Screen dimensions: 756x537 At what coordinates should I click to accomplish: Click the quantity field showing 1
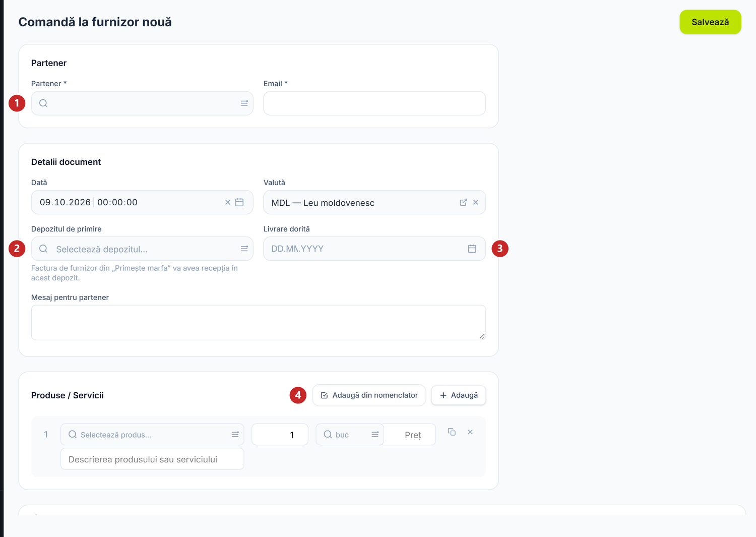point(280,435)
